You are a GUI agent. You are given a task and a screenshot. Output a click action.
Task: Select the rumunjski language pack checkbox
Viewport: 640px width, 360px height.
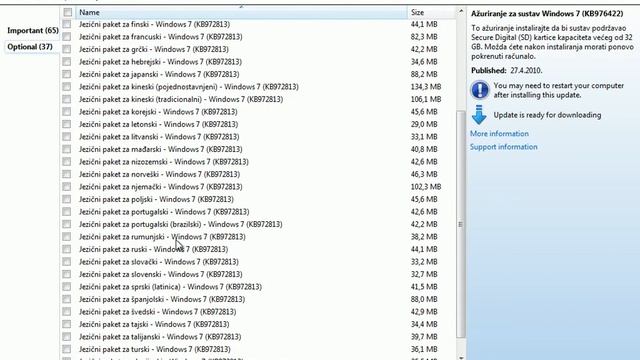click(67, 237)
